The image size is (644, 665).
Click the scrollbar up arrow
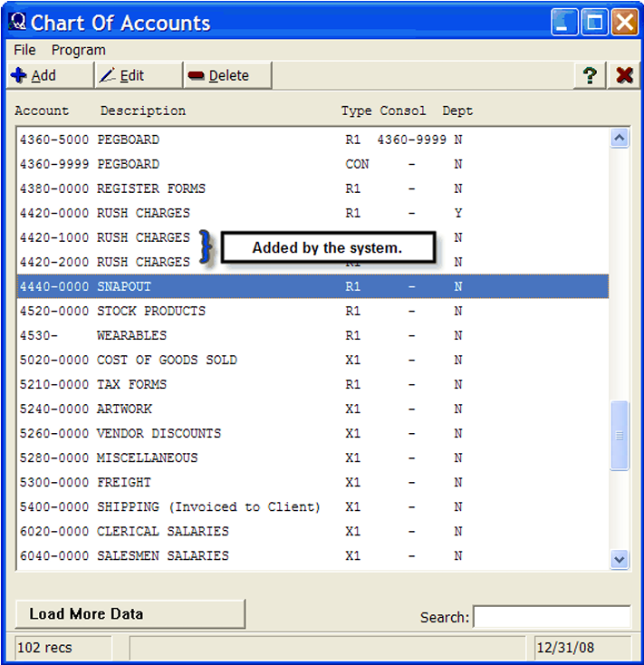point(620,138)
